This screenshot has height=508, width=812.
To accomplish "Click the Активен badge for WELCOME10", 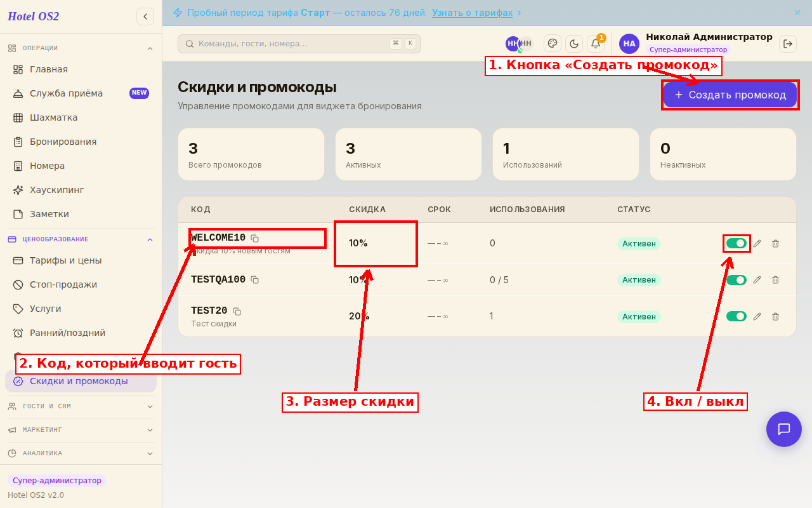I will pyautogui.click(x=639, y=243).
